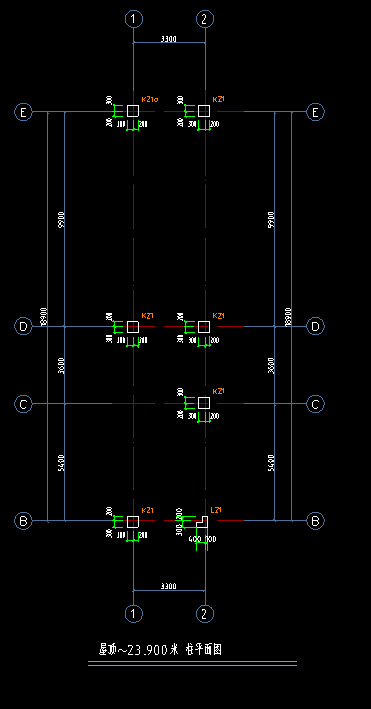371x709 pixels.
Task: Select the left 9900 dimension text
Action: 61,219
